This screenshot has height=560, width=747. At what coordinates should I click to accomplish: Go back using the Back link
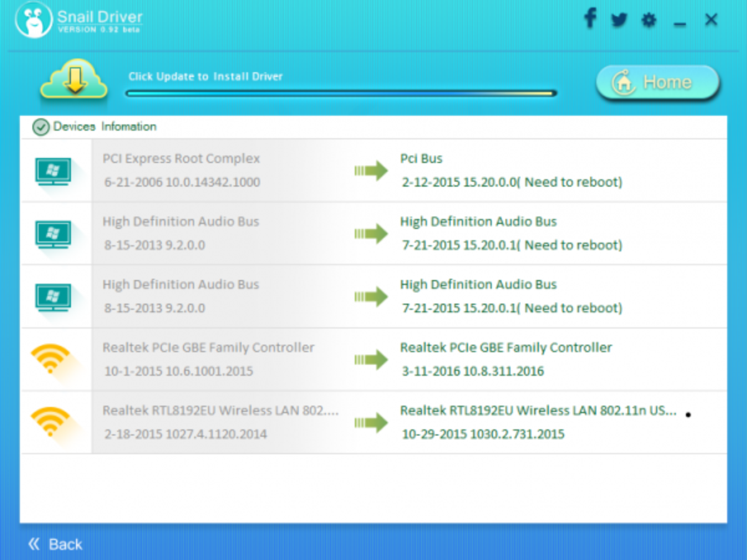tap(55, 544)
